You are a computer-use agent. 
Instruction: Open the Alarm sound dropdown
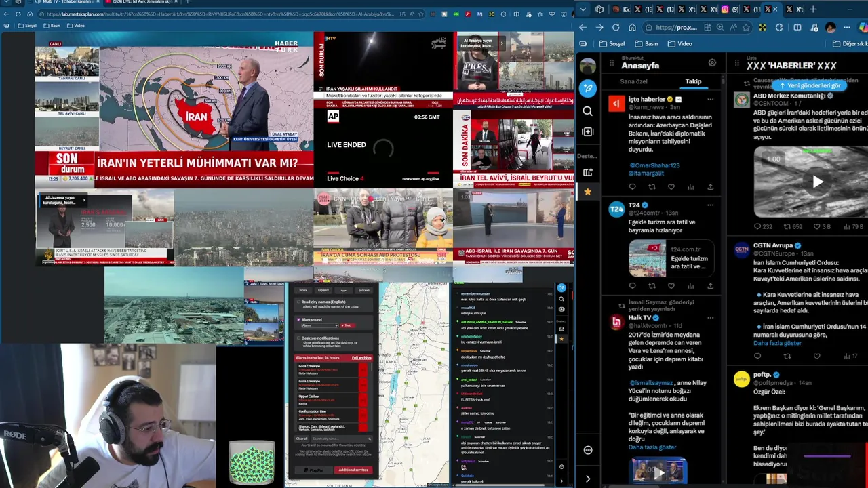319,325
